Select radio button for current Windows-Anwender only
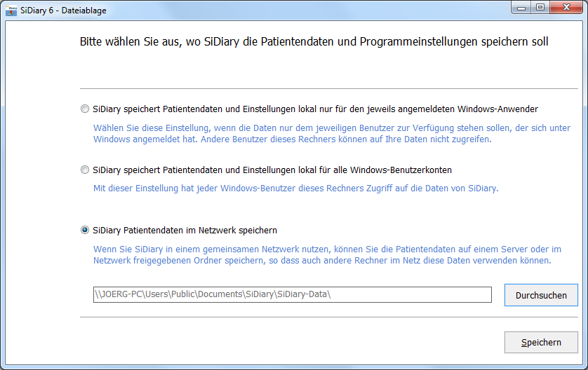Image resolution: width=588 pixels, height=370 pixels. [85, 109]
